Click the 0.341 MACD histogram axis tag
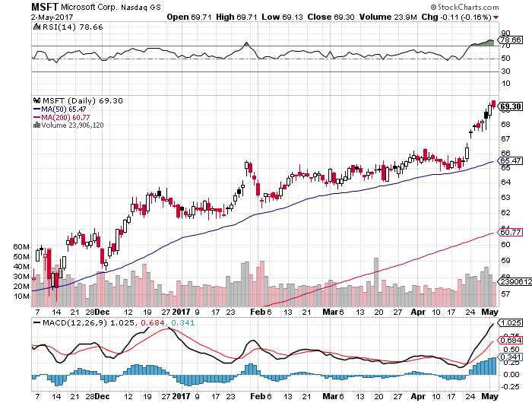Viewport: 532px width, 403px height. (510, 357)
